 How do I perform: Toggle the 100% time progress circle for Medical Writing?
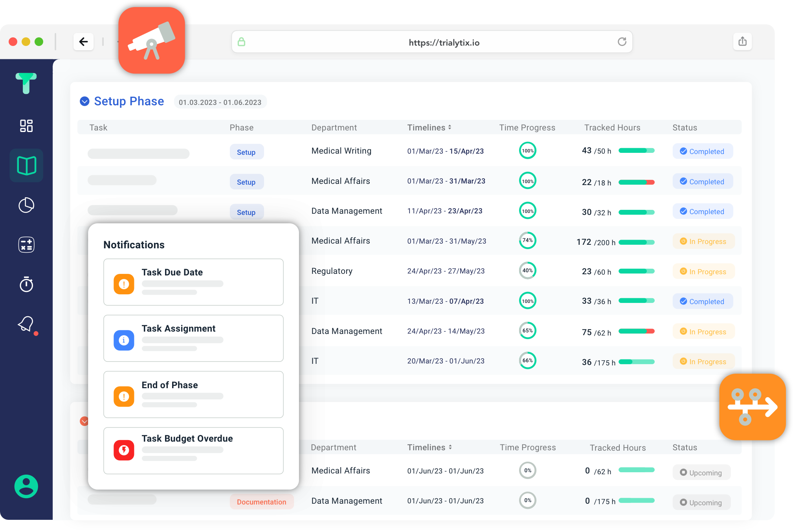527,151
